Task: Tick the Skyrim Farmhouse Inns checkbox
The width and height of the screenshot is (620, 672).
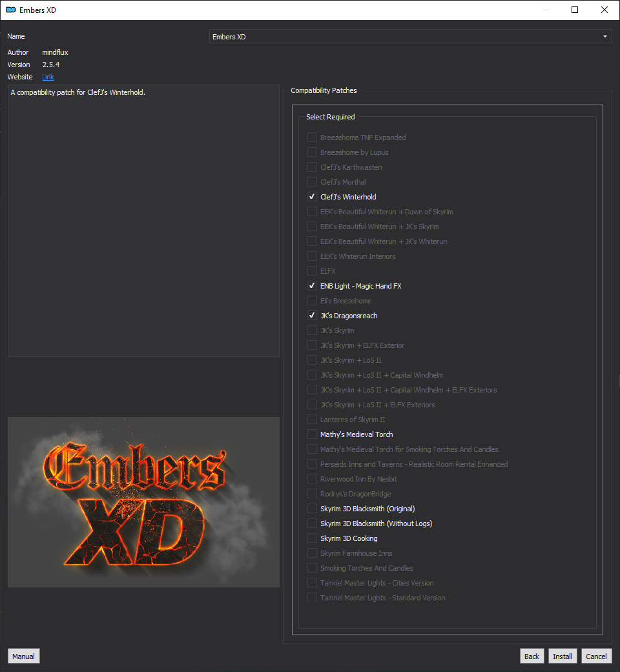Action: click(312, 553)
